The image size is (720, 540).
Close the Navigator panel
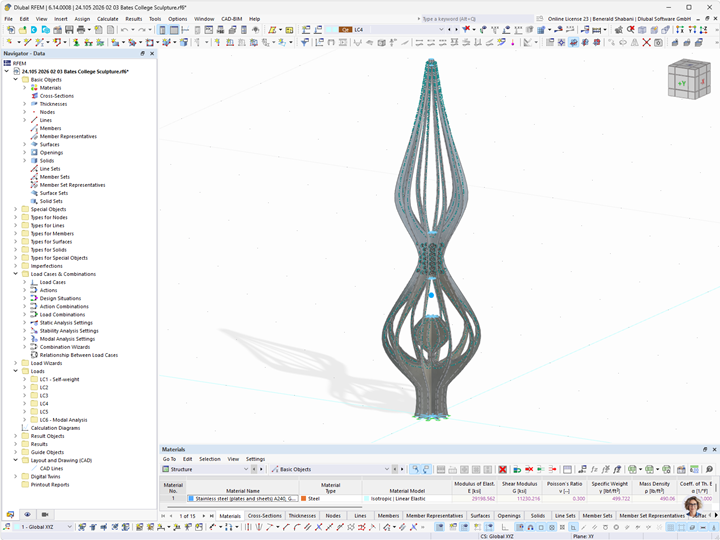pos(152,53)
